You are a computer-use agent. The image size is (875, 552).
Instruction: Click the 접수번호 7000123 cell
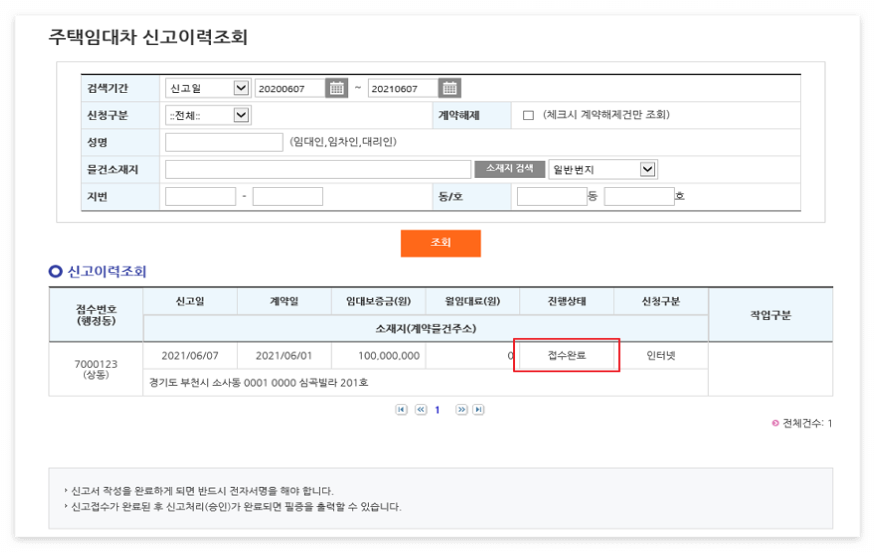tap(96, 369)
